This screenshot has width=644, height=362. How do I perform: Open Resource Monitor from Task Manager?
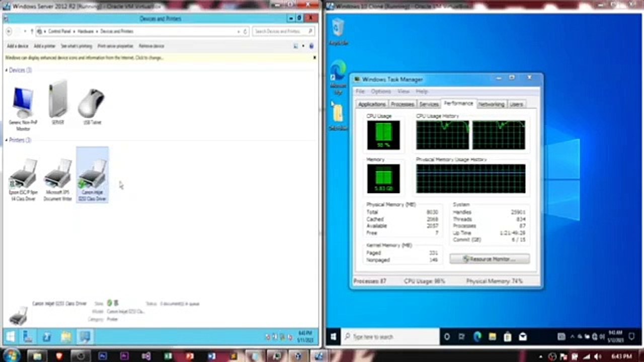click(490, 259)
